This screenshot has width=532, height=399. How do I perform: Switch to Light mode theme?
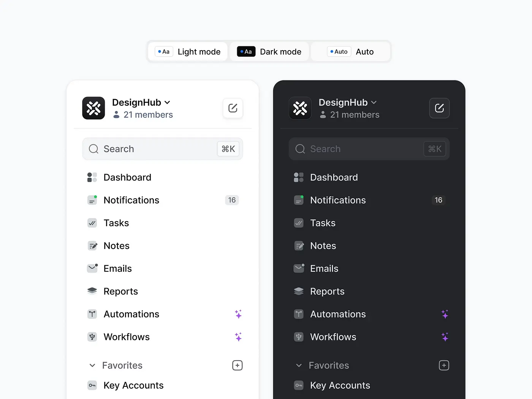point(189,52)
